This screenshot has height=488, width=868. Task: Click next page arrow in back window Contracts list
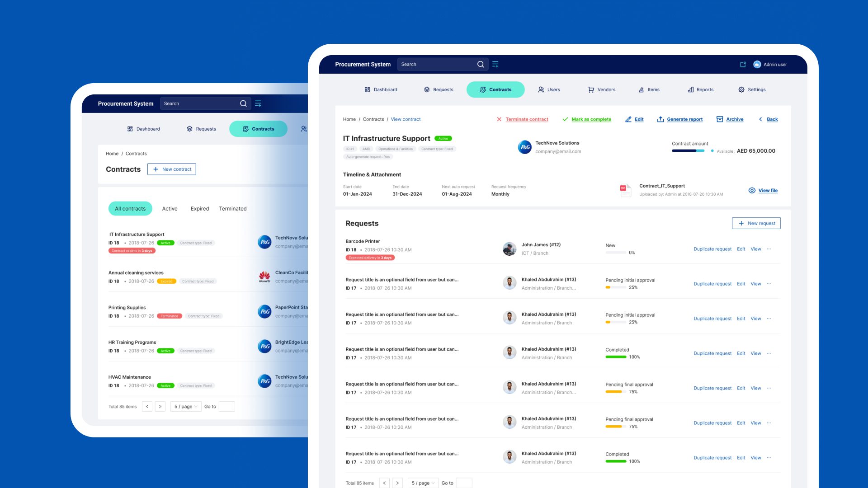point(160,407)
